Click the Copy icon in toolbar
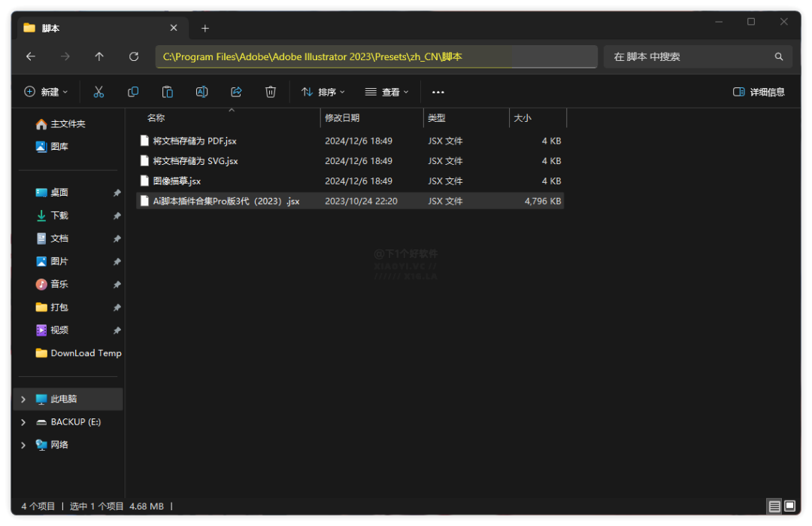 133,92
